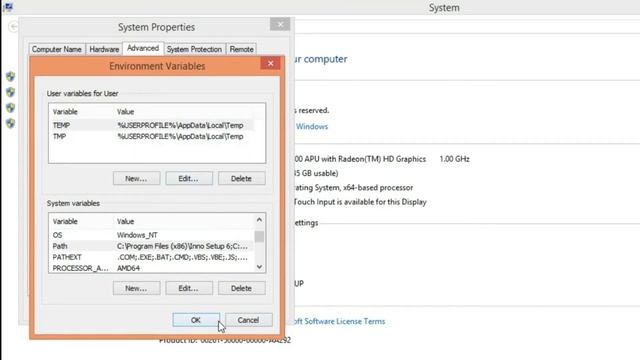This screenshot has width=640, height=360.
Task: Click AMD64 value cell
Action: (x=128, y=268)
